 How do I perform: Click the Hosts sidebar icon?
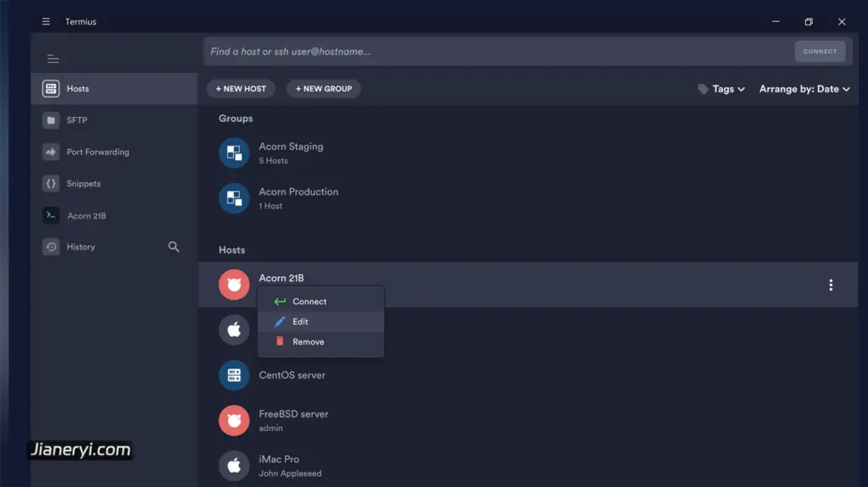[x=51, y=89]
